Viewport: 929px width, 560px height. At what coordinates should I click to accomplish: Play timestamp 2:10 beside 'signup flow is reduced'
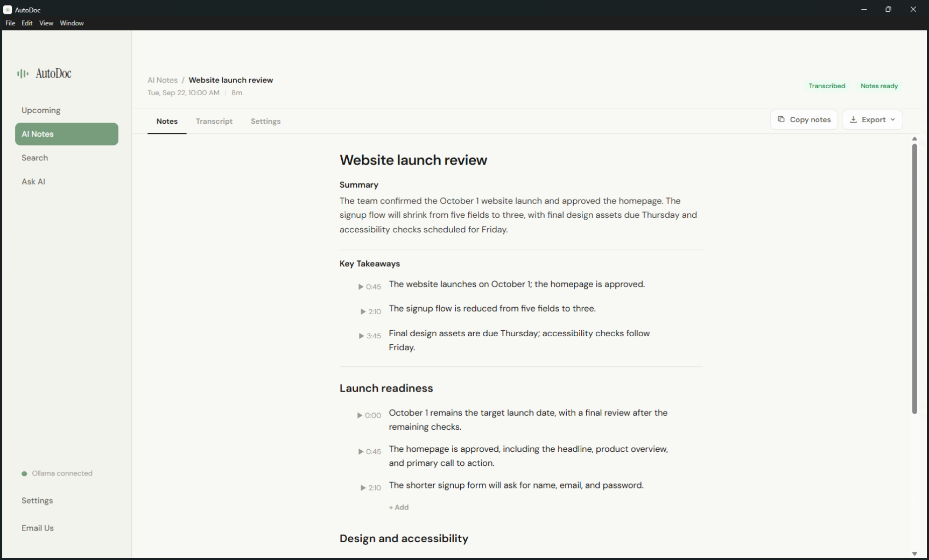click(x=371, y=311)
